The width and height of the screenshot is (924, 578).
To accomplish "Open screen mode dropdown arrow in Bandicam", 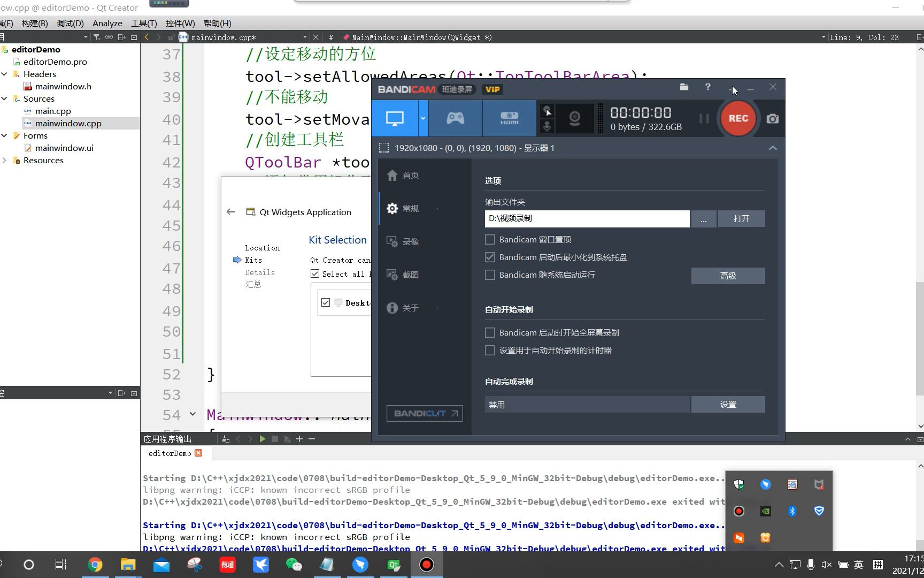I will coord(423,118).
